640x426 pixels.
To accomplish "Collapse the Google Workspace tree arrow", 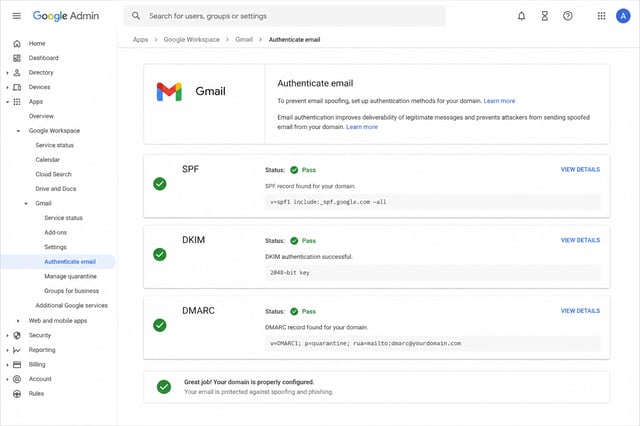I will [x=18, y=131].
